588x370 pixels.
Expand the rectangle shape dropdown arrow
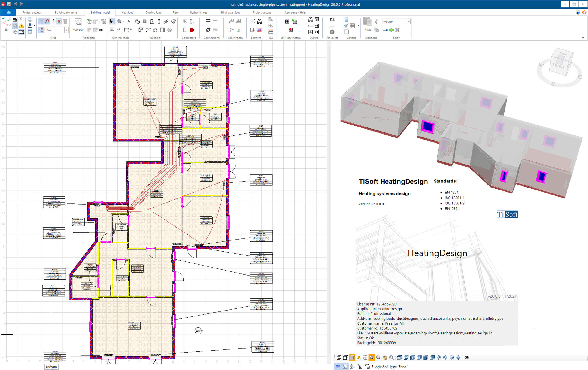coord(131,30)
